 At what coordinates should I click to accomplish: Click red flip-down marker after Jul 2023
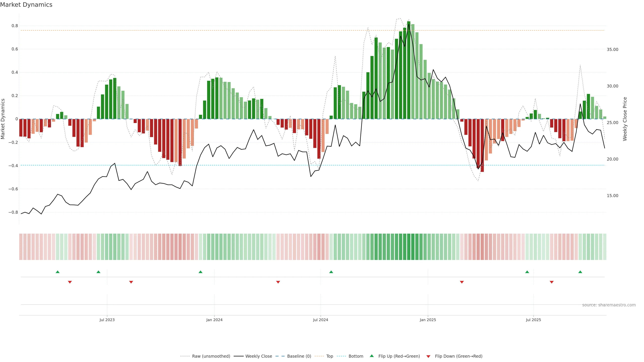[131, 282]
